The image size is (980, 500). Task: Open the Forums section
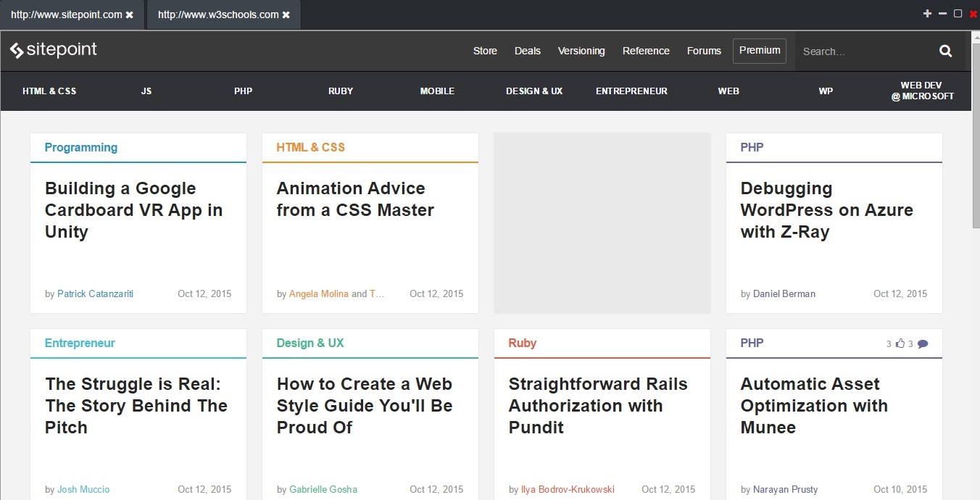(704, 51)
